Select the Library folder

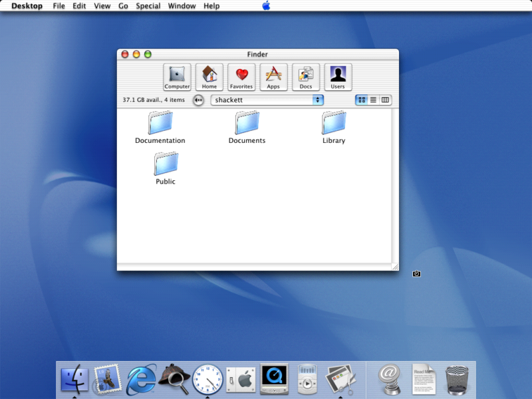[x=333, y=125]
